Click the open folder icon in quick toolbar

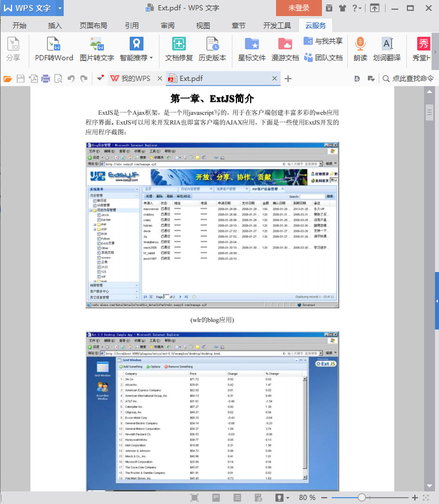pyautogui.click(x=7, y=79)
